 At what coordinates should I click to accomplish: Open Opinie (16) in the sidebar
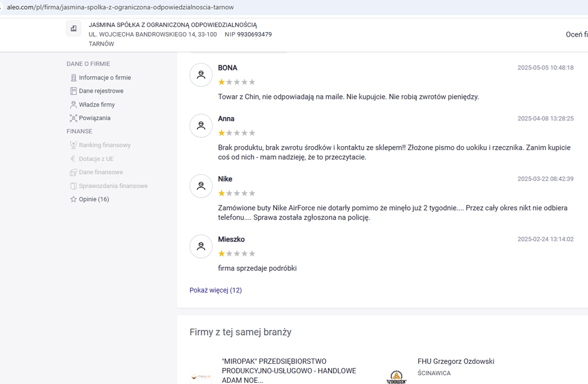tap(94, 199)
